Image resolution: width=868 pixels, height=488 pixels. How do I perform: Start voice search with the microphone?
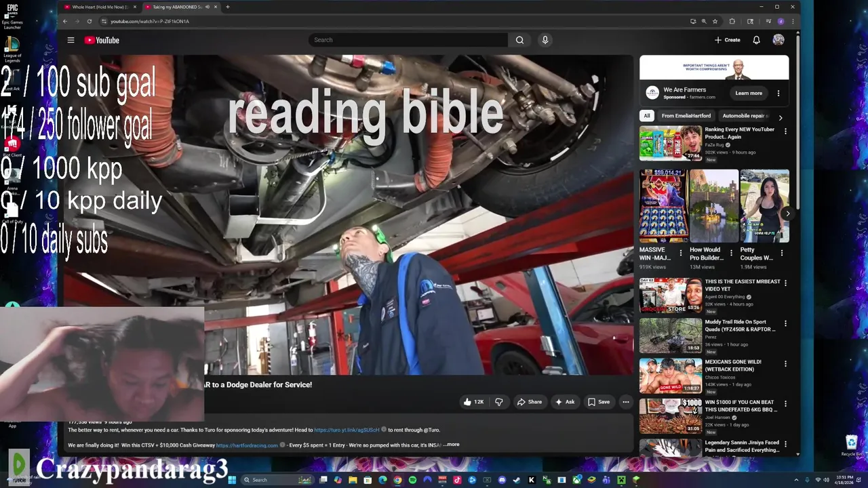[545, 40]
